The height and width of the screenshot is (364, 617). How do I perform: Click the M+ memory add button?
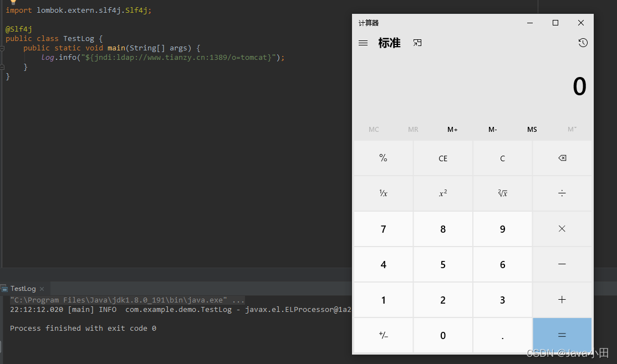452,129
